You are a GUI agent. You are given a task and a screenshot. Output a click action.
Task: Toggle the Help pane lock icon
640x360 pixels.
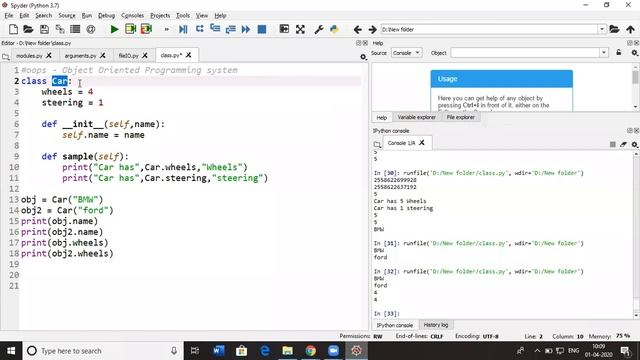[619, 53]
